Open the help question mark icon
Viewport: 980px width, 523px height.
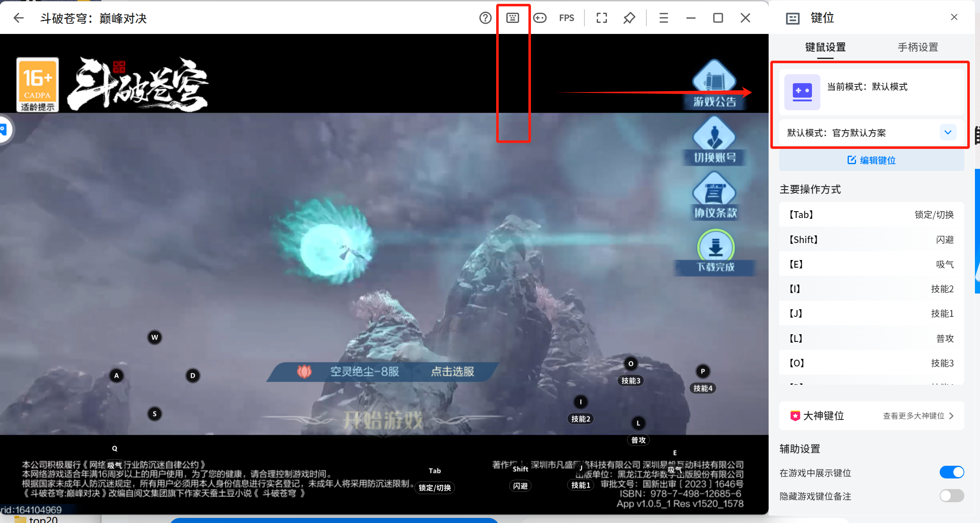pos(485,18)
